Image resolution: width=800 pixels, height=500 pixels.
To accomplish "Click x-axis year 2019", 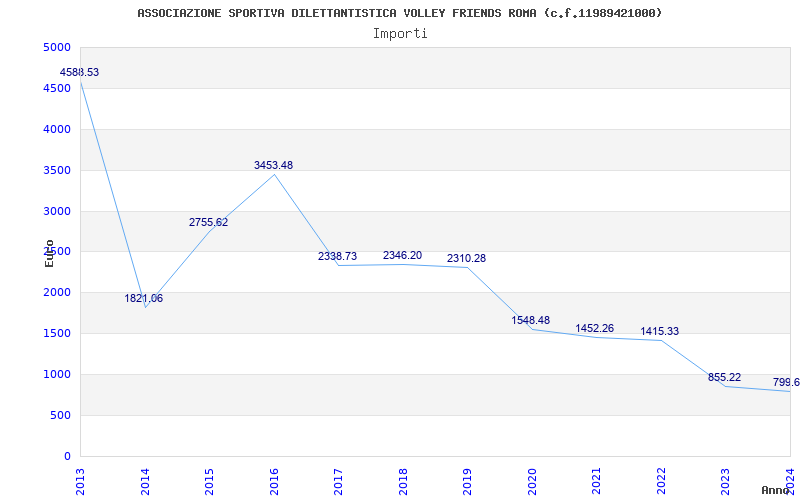I will pyautogui.click(x=467, y=482).
